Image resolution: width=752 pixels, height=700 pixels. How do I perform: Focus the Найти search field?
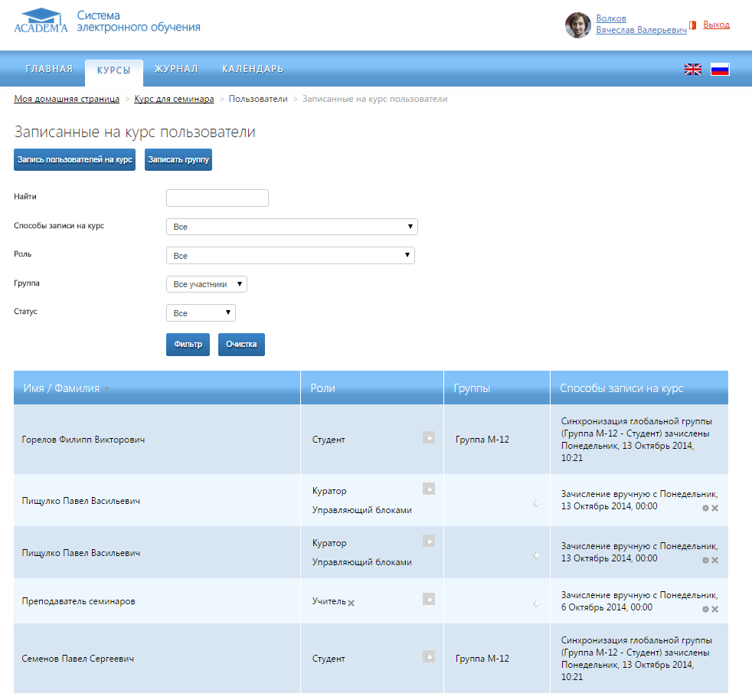(217, 198)
